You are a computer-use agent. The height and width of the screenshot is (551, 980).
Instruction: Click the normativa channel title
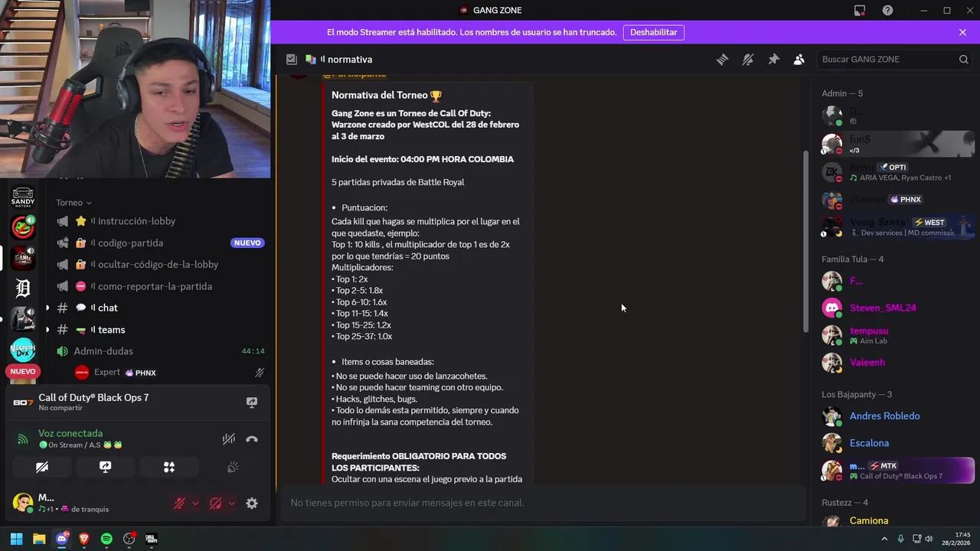tap(350, 59)
